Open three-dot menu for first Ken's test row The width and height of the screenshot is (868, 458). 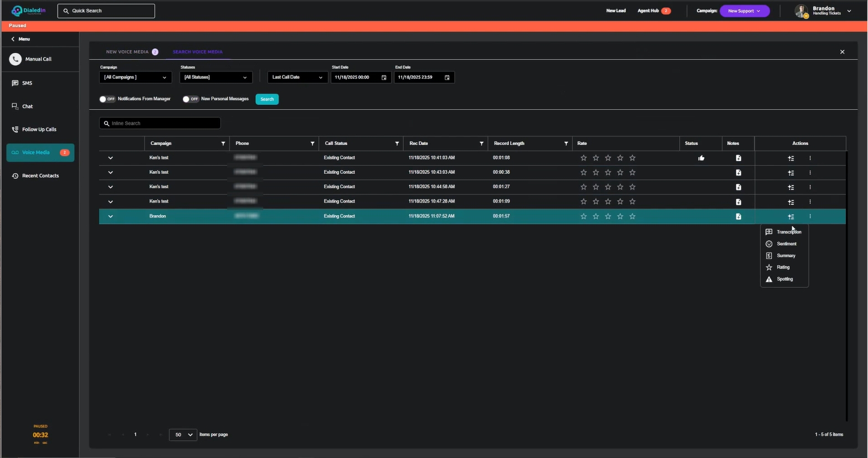[x=810, y=158]
